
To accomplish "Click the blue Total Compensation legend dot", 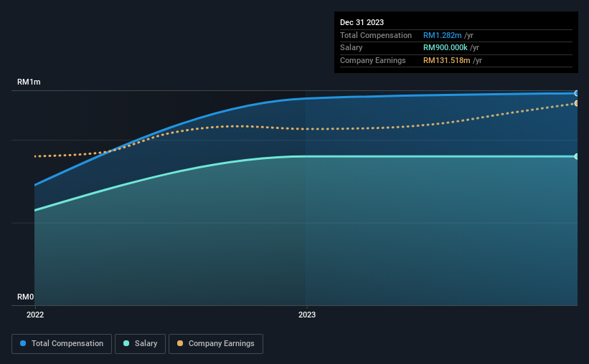I will (x=23, y=343).
